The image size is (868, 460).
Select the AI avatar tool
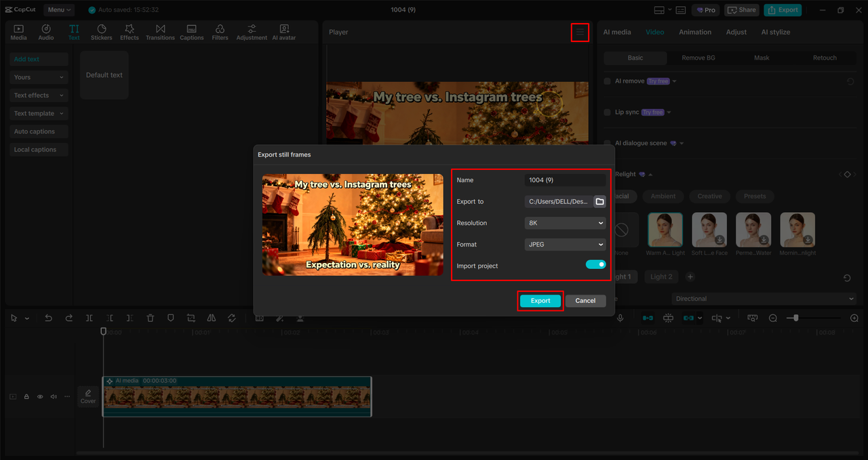click(x=285, y=31)
